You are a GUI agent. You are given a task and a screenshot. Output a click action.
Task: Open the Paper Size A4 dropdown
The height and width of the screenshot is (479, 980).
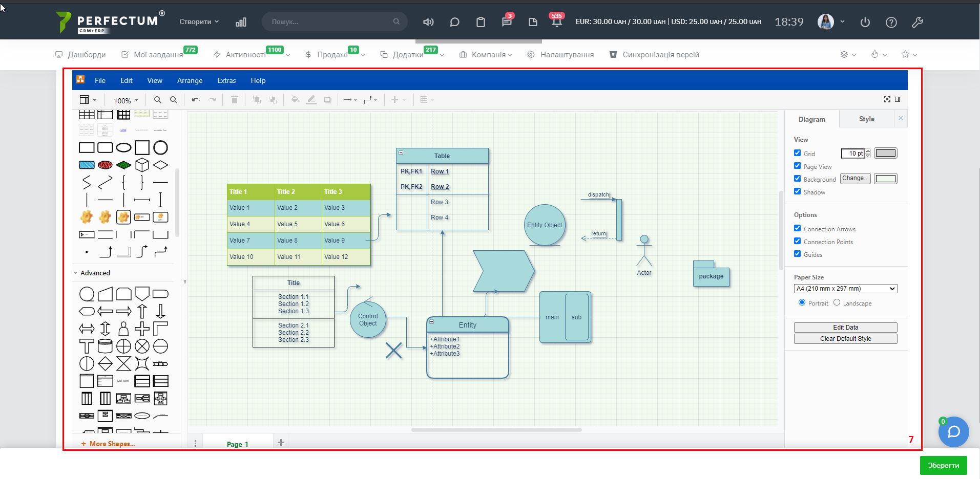pos(845,289)
